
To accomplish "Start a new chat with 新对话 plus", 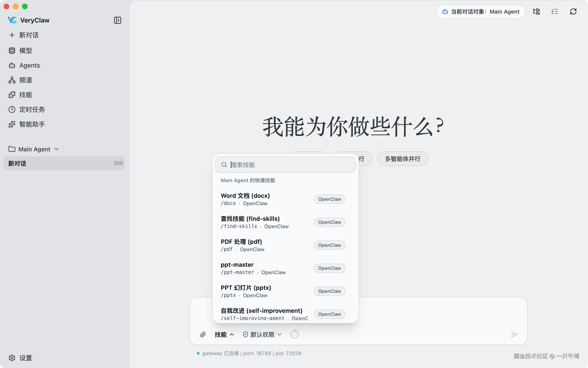I will click(24, 35).
